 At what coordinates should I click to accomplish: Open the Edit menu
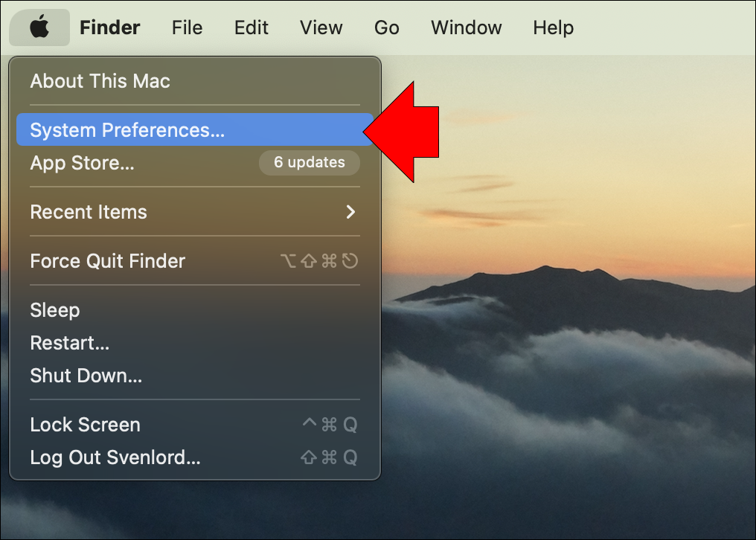pyautogui.click(x=251, y=28)
